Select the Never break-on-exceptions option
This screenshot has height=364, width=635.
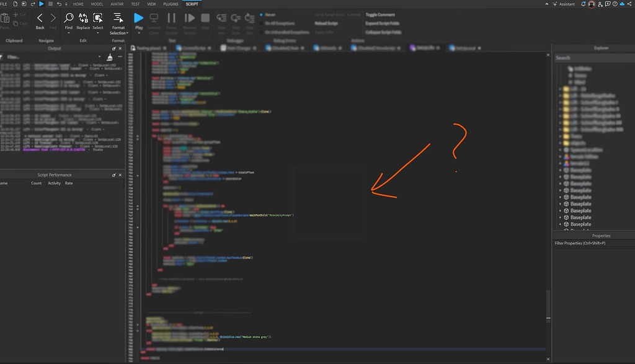tap(268, 15)
